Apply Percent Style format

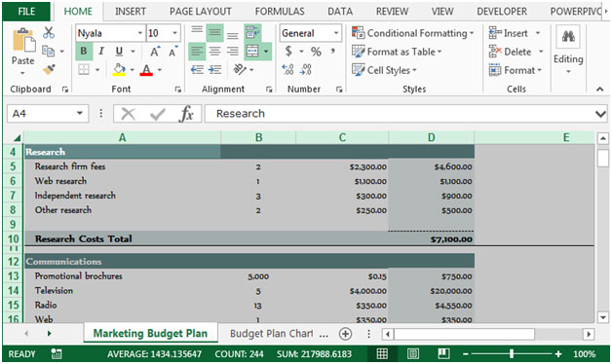click(316, 52)
